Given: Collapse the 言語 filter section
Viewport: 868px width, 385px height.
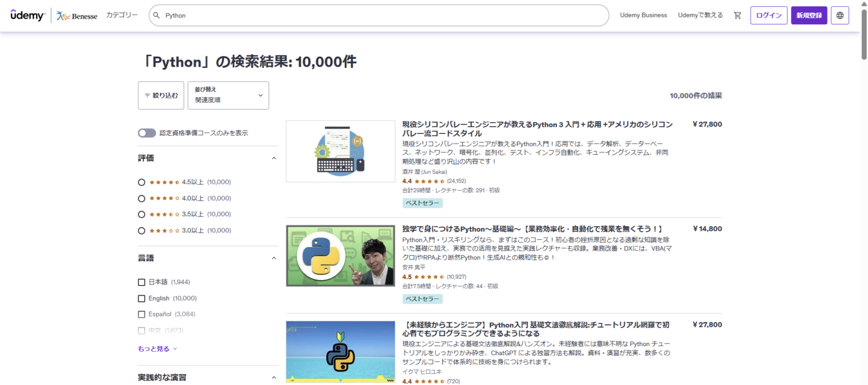Looking at the screenshot, I should click(274, 257).
